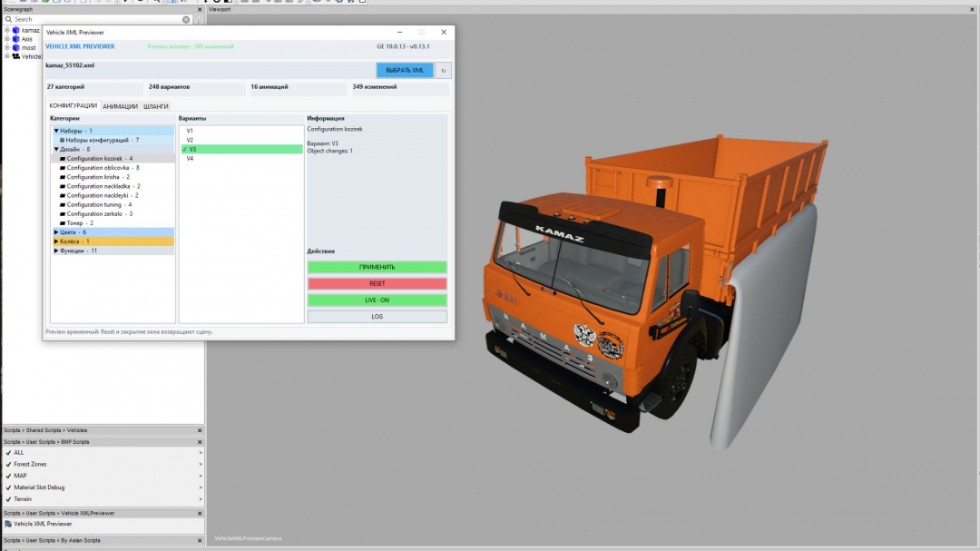Close the Scenegraph panel
This screenshot has height=551, width=980.
[200, 9]
